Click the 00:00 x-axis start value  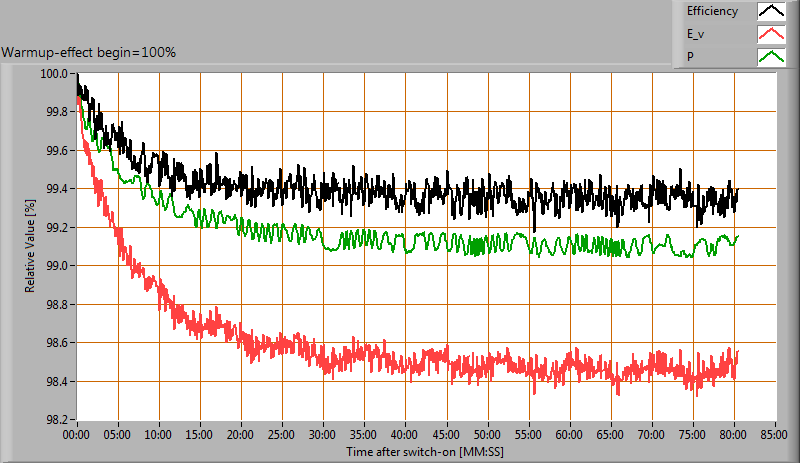tap(78, 436)
